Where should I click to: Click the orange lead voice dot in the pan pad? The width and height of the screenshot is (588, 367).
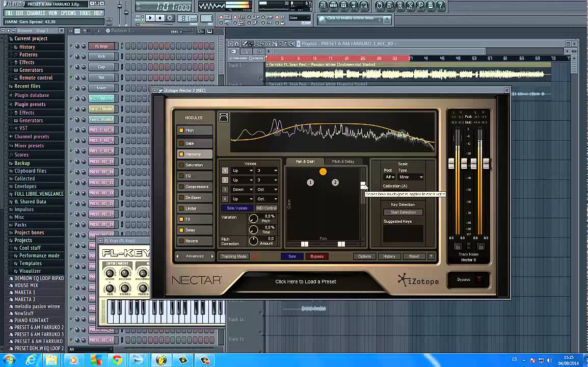(x=323, y=171)
